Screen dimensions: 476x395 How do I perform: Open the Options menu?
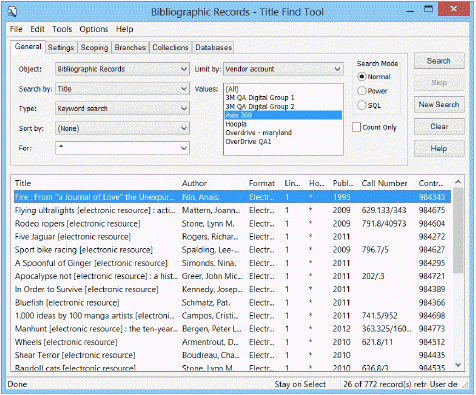click(x=94, y=29)
